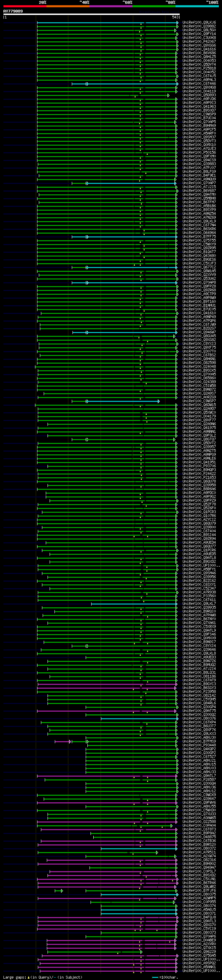The image size is (222, 980).
Task: Open hit UniRef100_Q39882
Action: (199, 26)
